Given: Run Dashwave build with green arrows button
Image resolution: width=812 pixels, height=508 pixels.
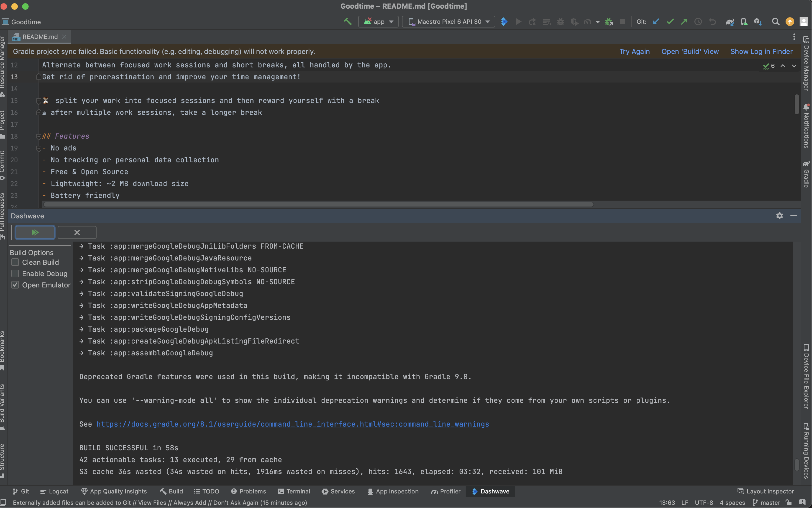Looking at the screenshot, I should pos(35,232).
